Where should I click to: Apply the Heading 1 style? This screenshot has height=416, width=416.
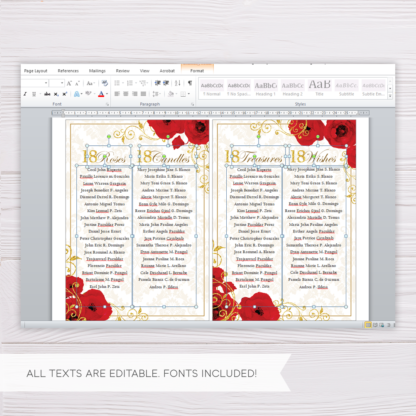(266, 89)
